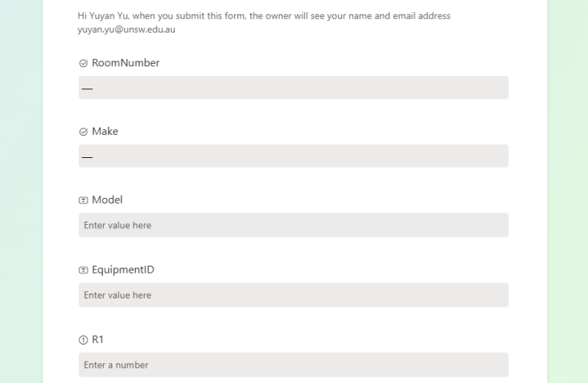Click the dash placeholder in RoomNumber box
Image resolution: width=588 pixels, height=383 pixels.
tap(87, 89)
